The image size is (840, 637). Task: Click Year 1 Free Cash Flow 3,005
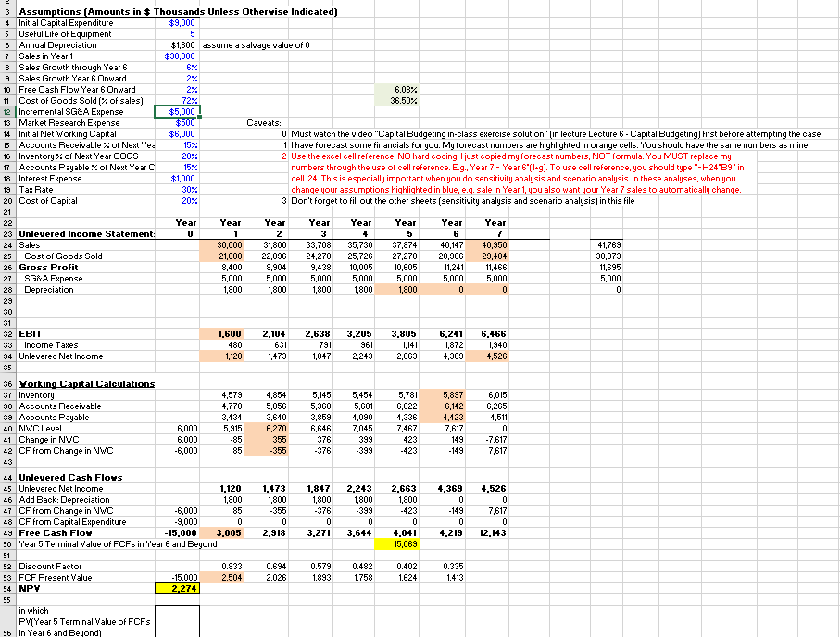221,533
